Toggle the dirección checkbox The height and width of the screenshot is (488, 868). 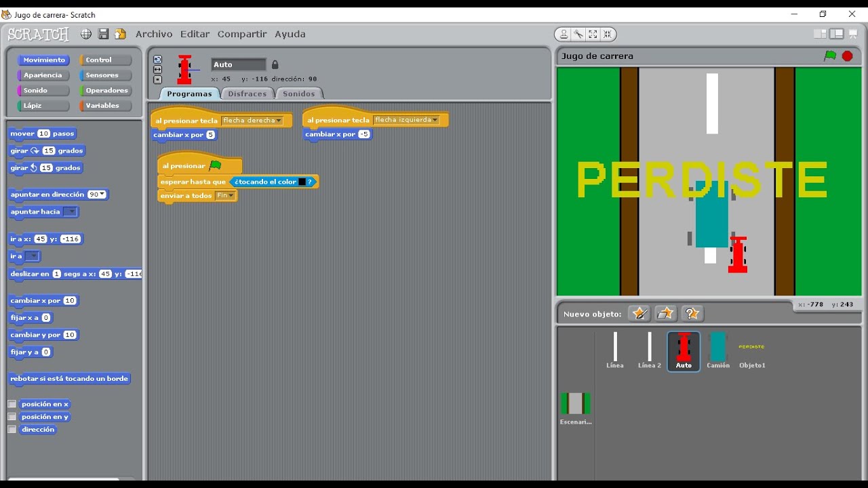pos(12,430)
